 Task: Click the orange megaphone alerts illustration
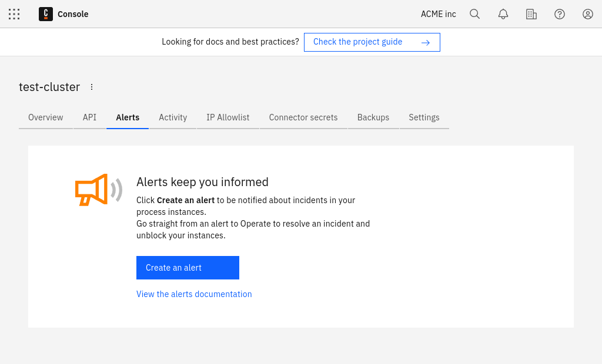pos(98,190)
